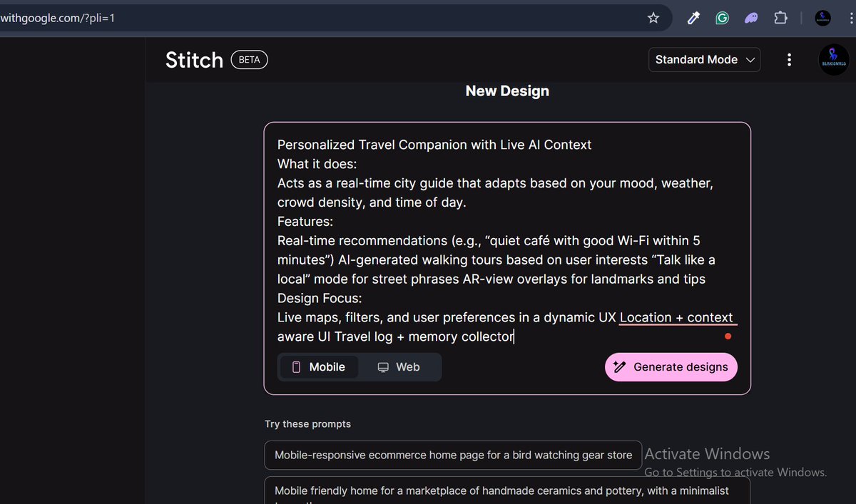Open the Grammarly extension icon
Screen dimensions: 856x504
(723, 18)
